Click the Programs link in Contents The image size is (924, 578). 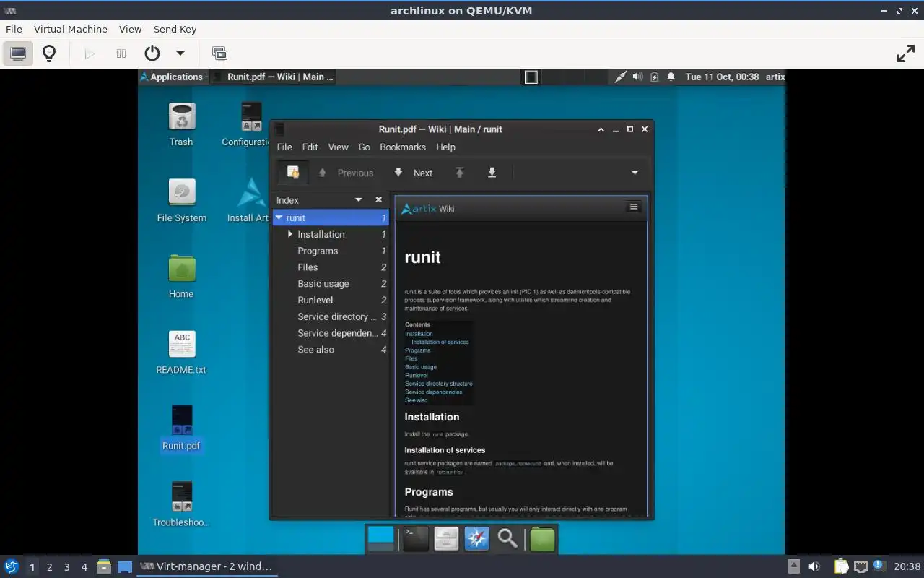417,350
